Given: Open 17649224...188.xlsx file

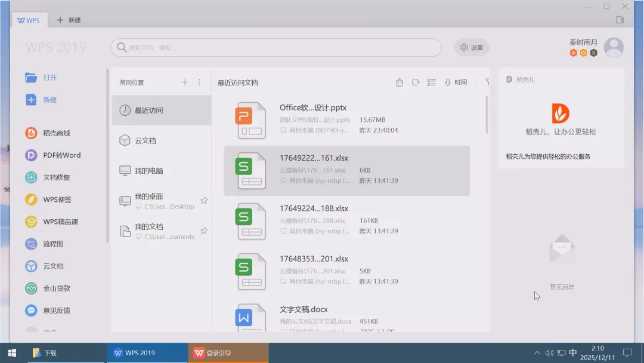Looking at the screenshot, I should tap(347, 221).
